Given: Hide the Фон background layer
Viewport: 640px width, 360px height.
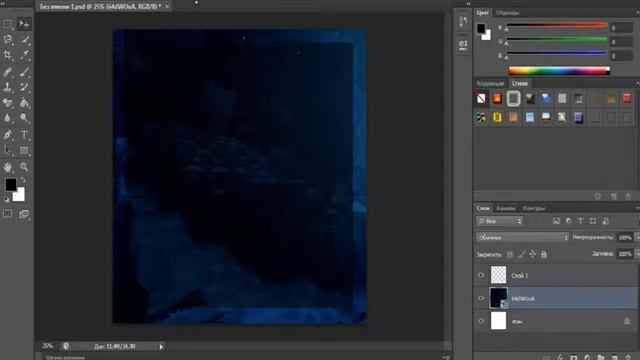Looking at the screenshot, I should 481,321.
